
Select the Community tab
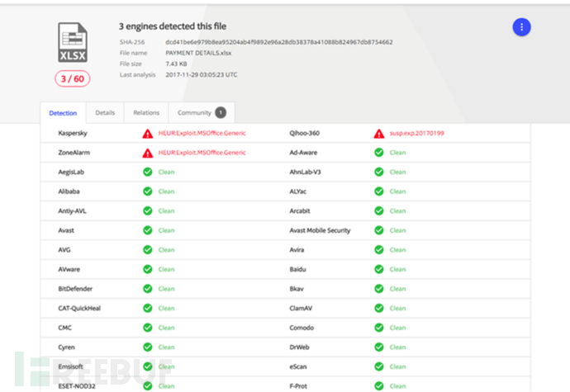pos(202,112)
